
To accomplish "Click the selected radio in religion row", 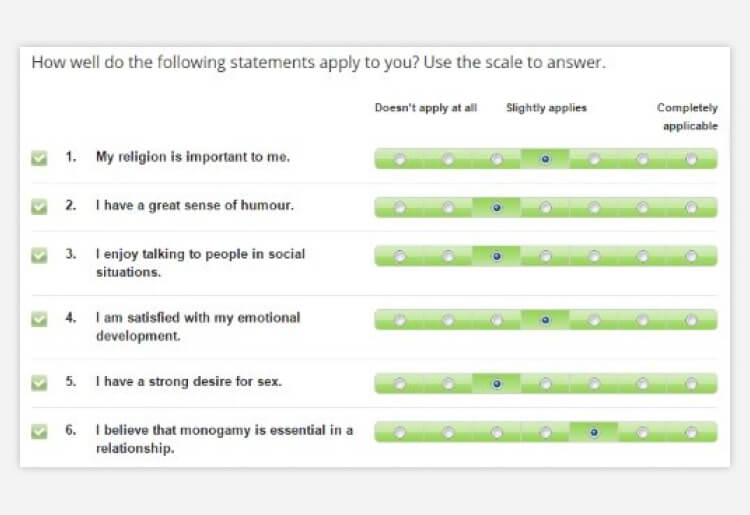I will [545, 159].
